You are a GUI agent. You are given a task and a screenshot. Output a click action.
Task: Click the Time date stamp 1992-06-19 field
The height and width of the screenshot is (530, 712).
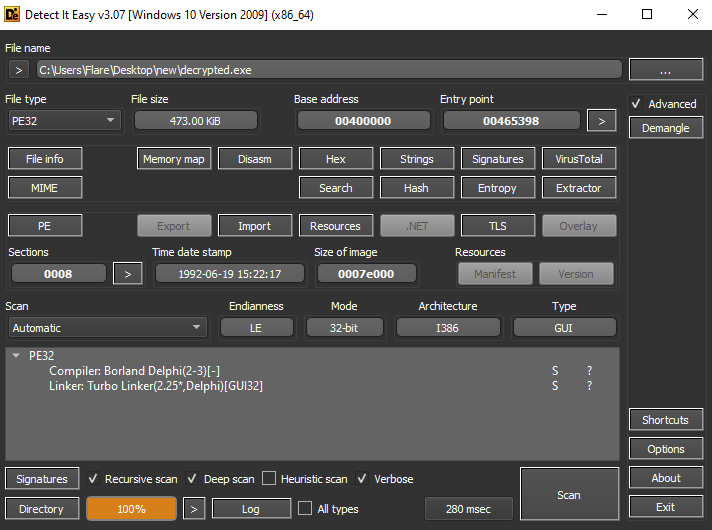coord(230,274)
